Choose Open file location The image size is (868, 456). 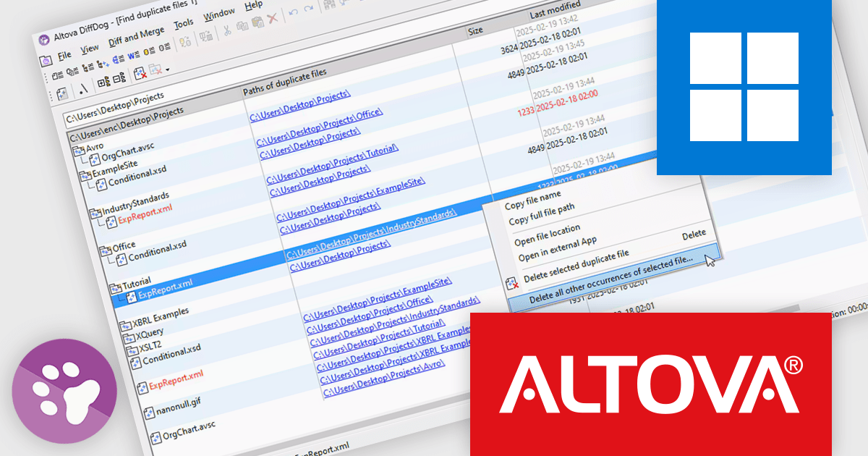[546, 235]
